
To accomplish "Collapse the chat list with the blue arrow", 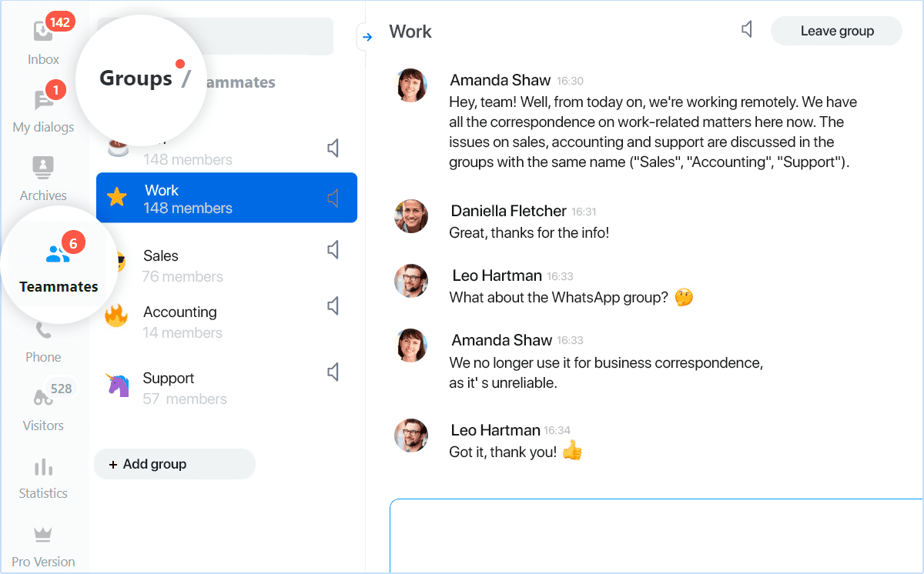I will (366, 36).
